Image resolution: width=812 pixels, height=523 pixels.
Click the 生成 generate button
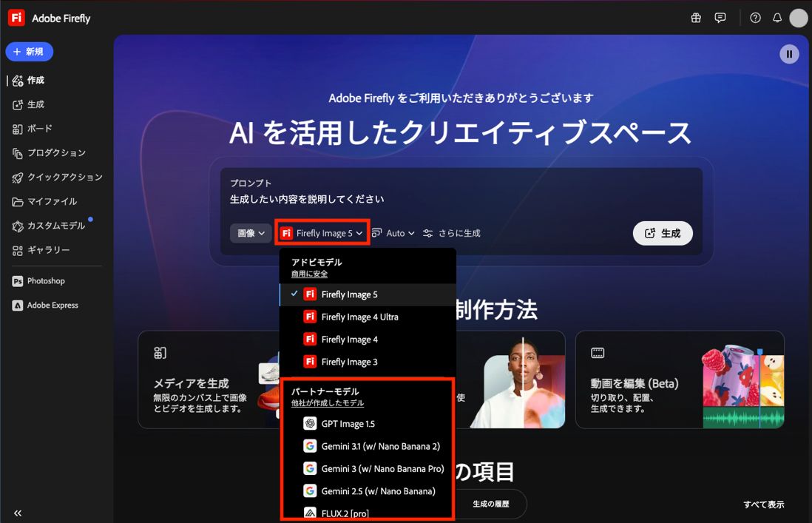(663, 234)
